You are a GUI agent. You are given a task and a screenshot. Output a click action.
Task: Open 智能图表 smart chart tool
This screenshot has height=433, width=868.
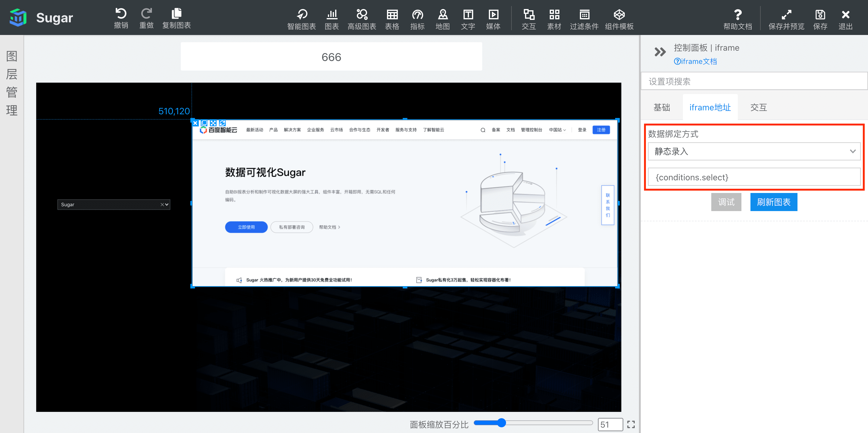(301, 19)
